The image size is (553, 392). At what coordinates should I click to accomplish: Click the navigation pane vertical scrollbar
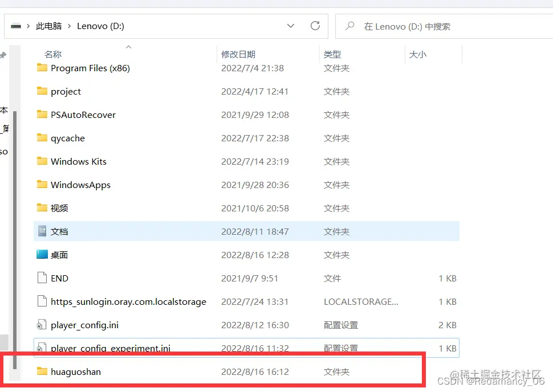tap(15, 240)
